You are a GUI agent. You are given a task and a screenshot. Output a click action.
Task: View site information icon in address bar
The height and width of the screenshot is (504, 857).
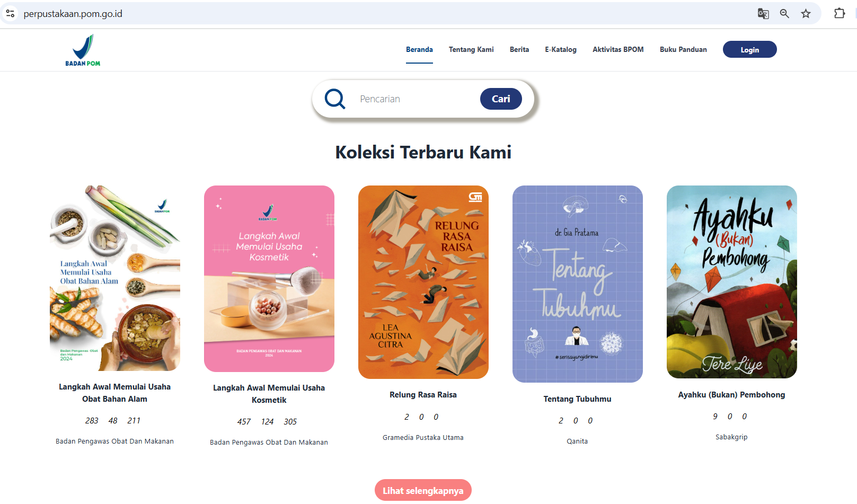point(10,13)
